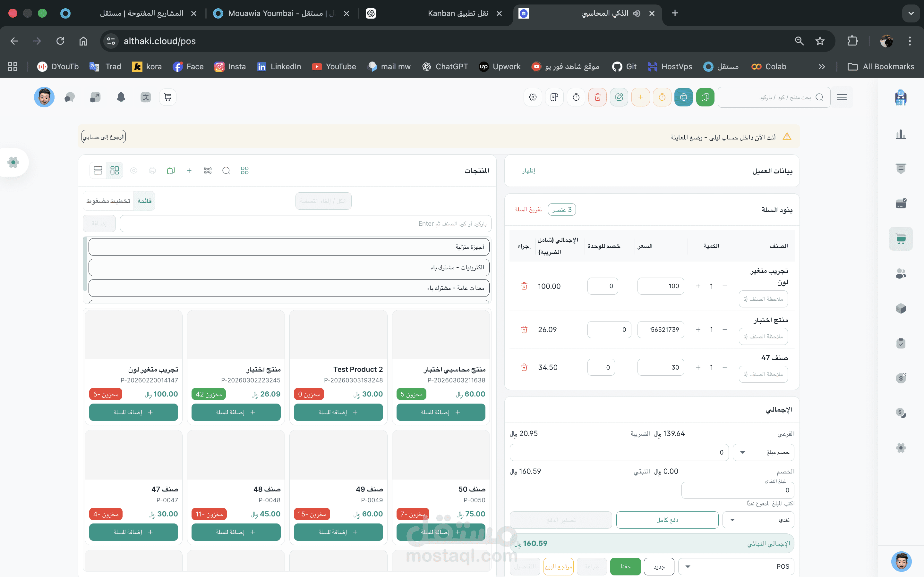The width and height of the screenshot is (924, 577).
Task: Increase quantity of منتج اختبار in cart
Action: point(697,329)
